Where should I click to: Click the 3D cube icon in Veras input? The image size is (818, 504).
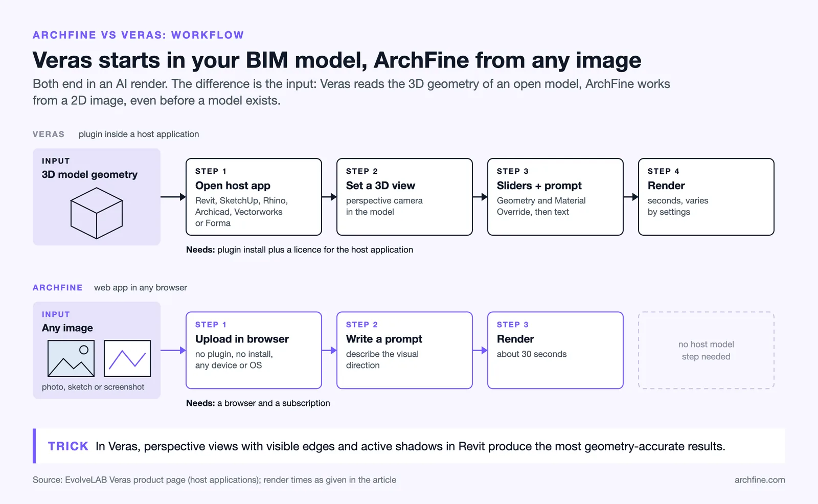(x=97, y=213)
